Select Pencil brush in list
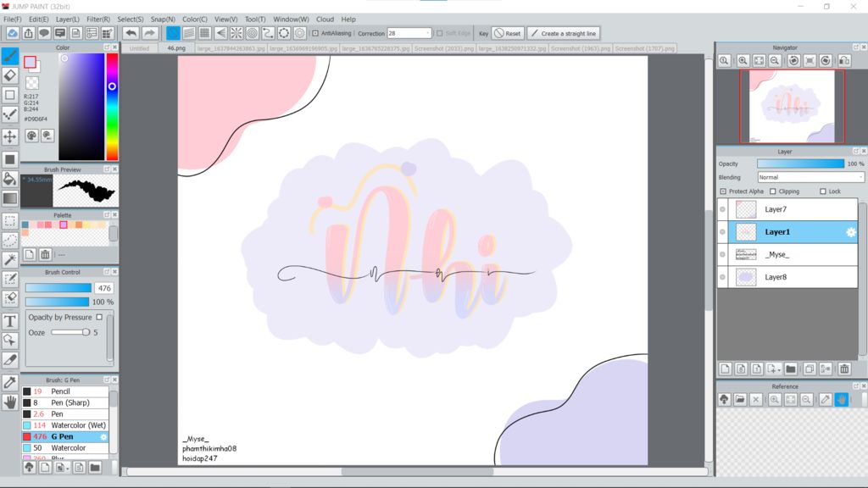Image resolution: width=868 pixels, height=488 pixels. [65, 391]
